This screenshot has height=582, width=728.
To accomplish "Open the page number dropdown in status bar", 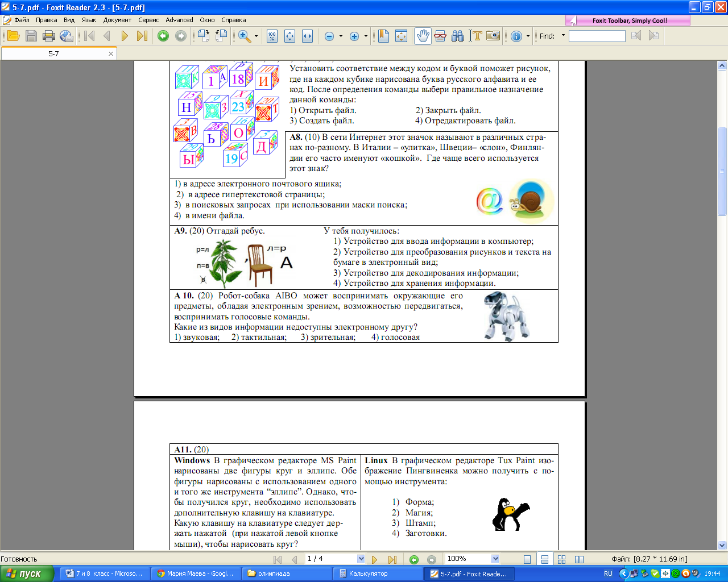I will (x=361, y=559).
